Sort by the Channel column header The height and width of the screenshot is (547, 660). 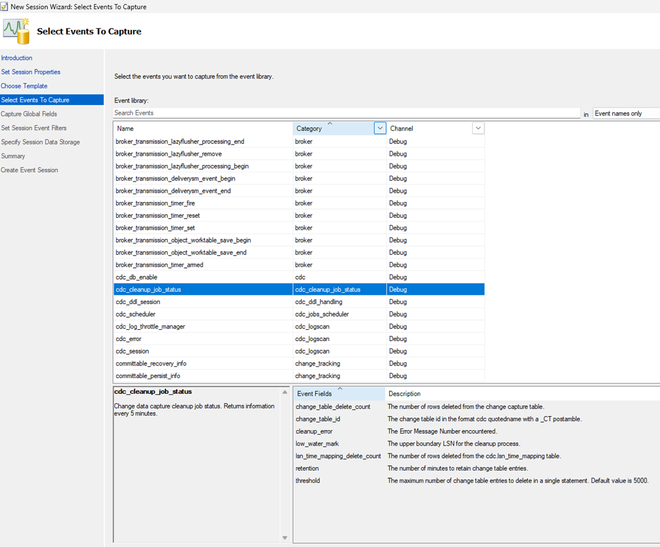click(x=429, y=128)
